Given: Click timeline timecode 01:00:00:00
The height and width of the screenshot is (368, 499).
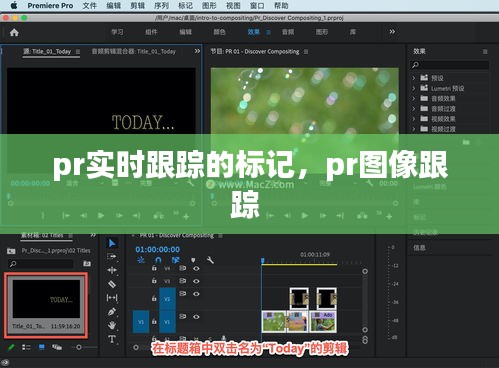Looking at the screenshot, I should click(x=158, y=249).
